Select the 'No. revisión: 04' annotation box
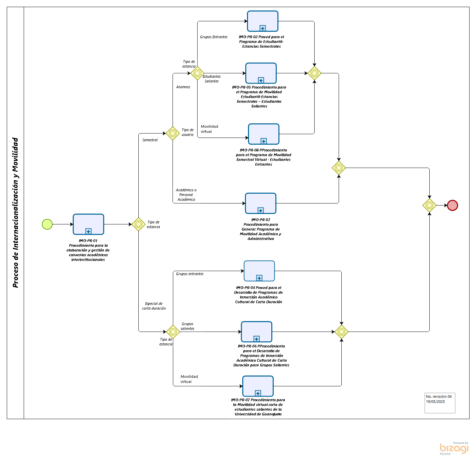 click(x=440, y=403)
